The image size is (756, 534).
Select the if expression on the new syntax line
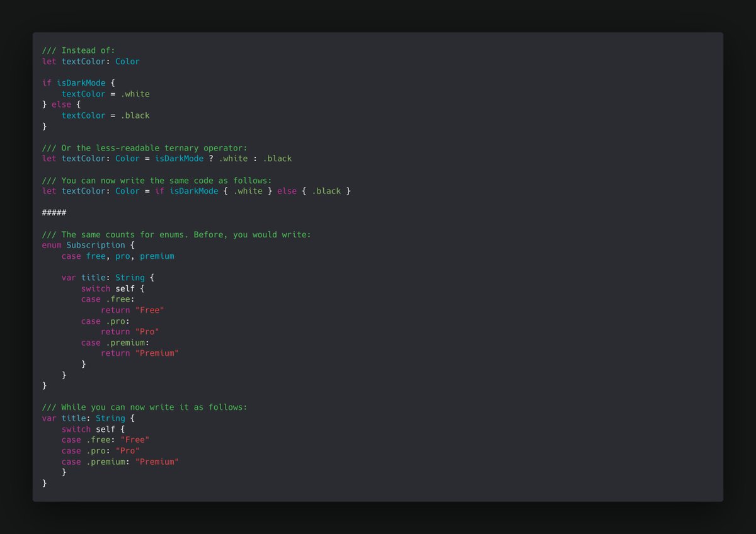[x=159, y=191]
